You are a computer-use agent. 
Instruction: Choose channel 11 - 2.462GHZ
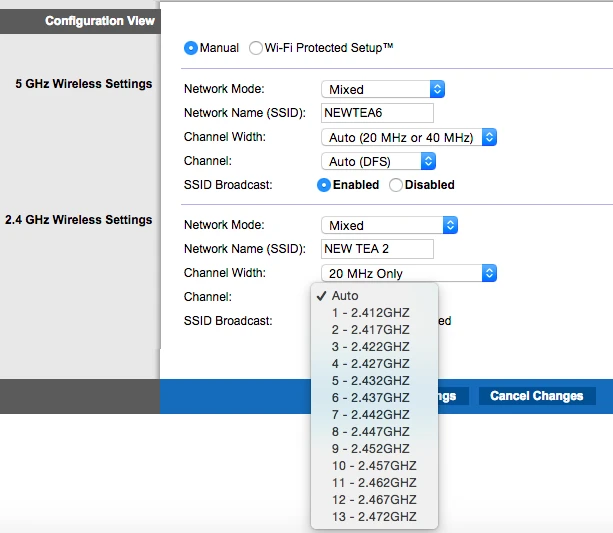click(x=374, y=483)
